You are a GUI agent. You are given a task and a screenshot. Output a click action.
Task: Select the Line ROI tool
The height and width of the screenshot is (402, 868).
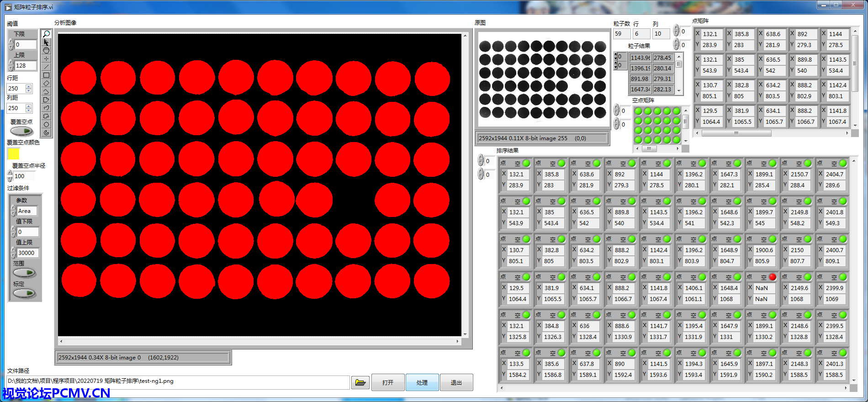46,67
